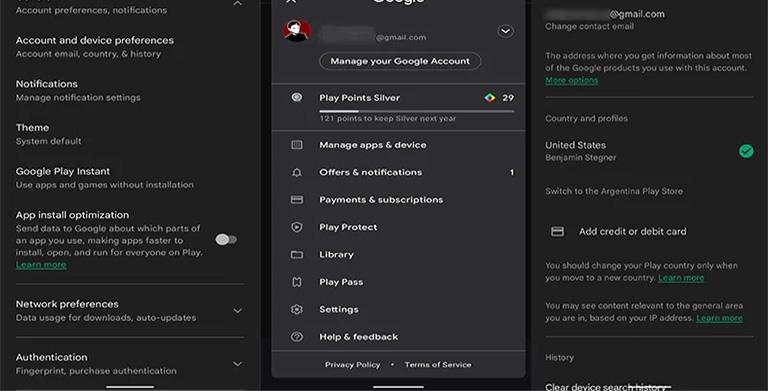Image resolution: width=768 pixels, height=391 pixels.
Task: Click the green checkmark next to United States
Action: [x=746, y=151]
